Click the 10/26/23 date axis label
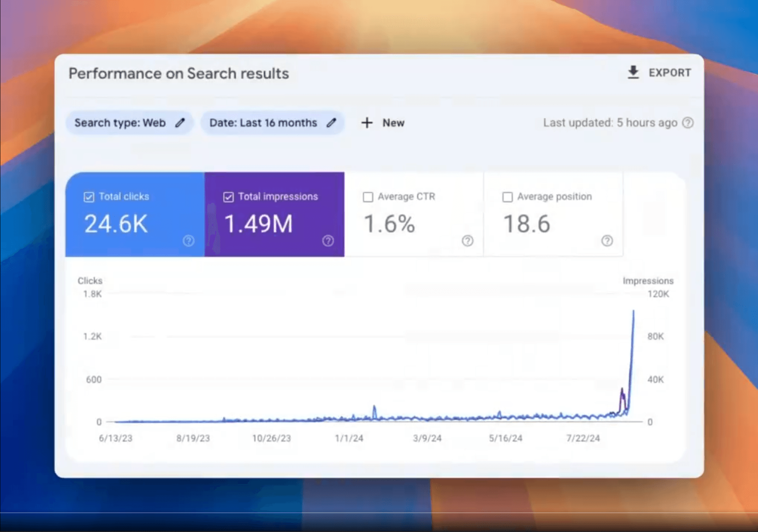This screenshot has height=532, width=758. click(x=271, y=438)
